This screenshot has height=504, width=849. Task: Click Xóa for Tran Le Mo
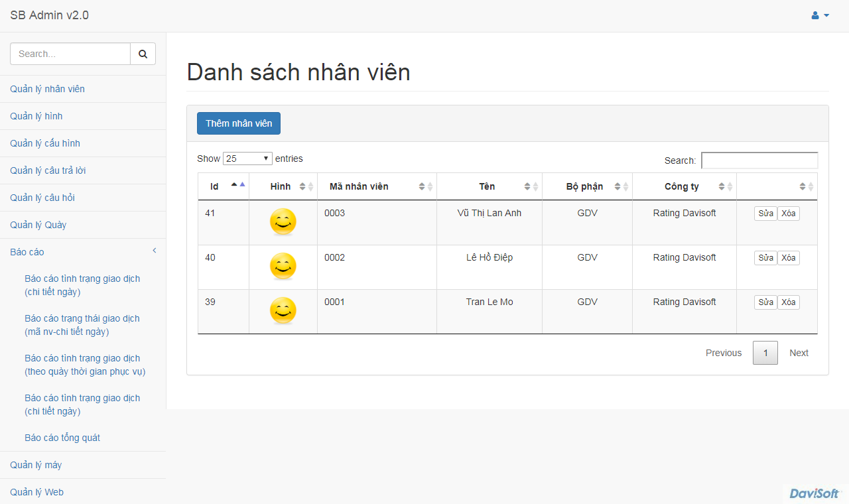[x=788, y=302]
